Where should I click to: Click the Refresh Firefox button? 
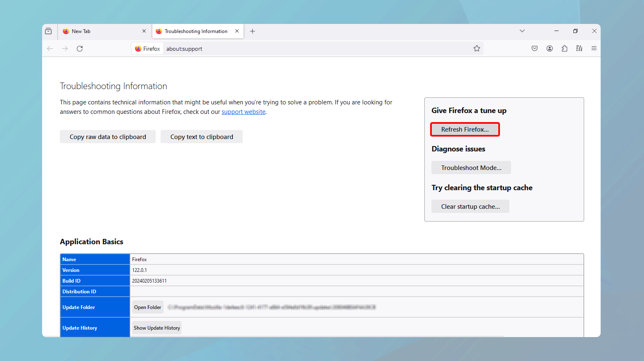(465, 130)
